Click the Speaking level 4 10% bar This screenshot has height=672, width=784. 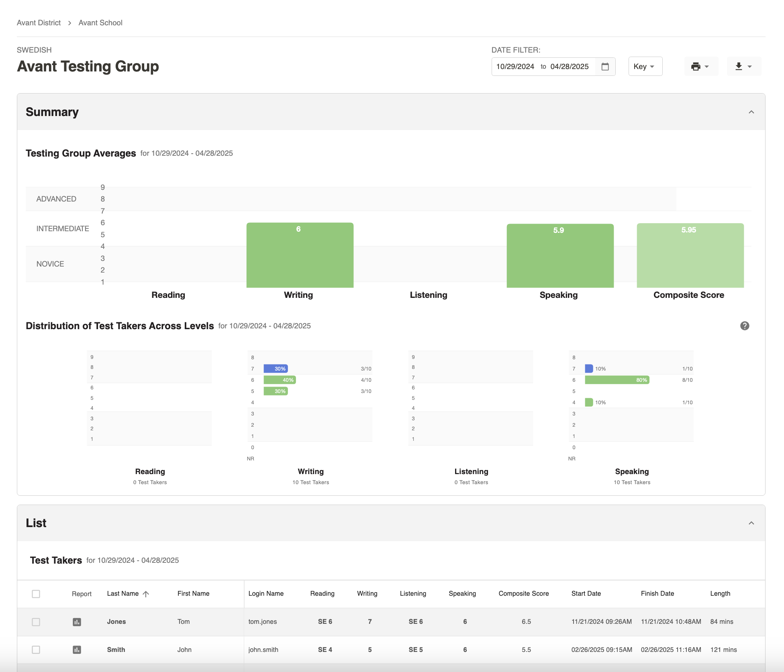(x=589, y=403)
